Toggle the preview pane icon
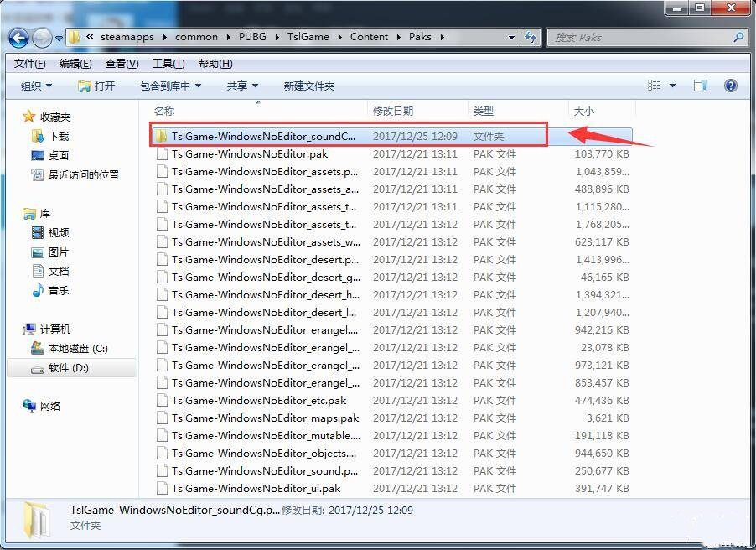This screenshot has width=756, height=550. point(701,86)
